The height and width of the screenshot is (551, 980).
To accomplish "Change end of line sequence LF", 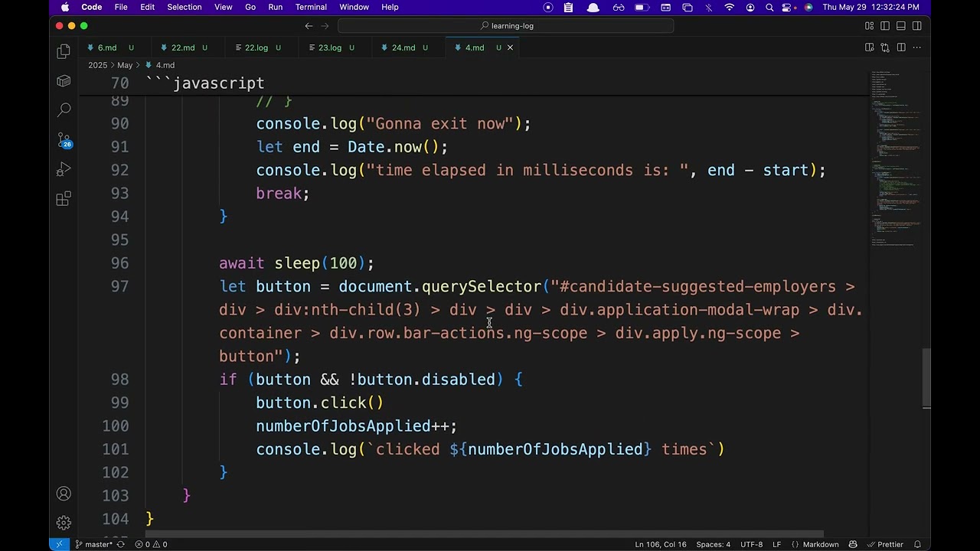I will (x=776, y=544).
